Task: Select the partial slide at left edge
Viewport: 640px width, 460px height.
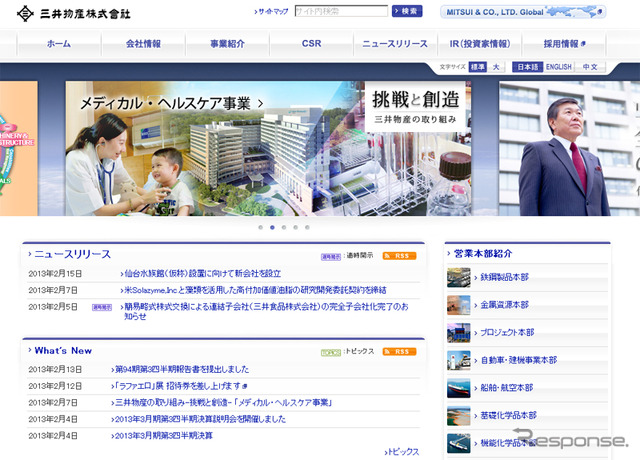Action: [19, 149]
